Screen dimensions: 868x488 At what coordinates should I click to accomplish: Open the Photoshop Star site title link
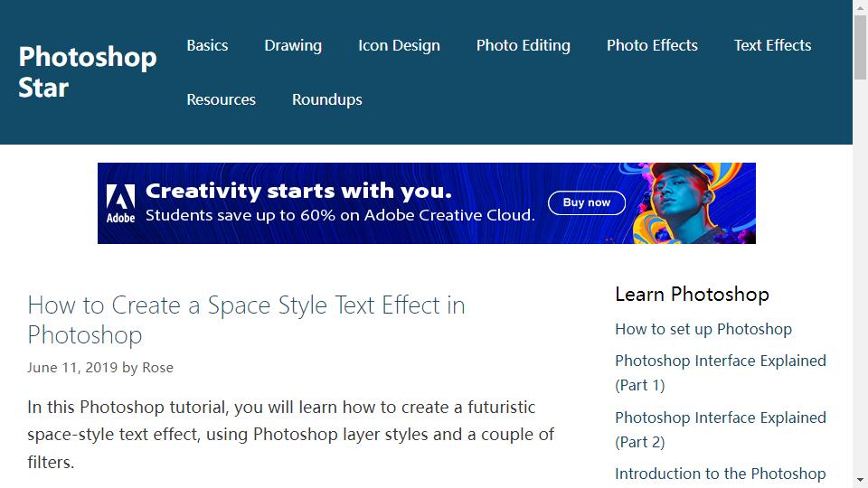click(x=88, y=72)
